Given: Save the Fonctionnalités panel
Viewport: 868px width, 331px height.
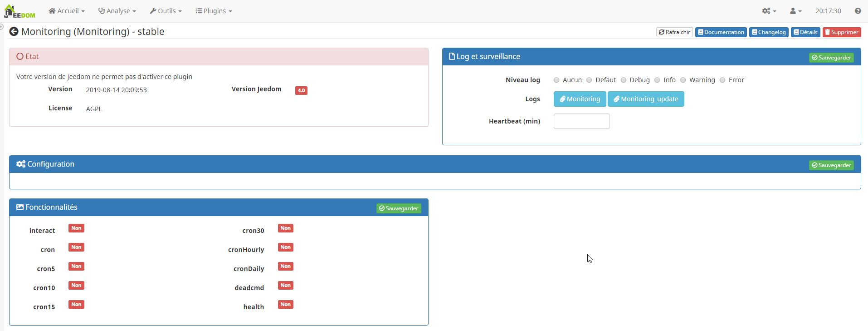Looking at the screenshot, I should click(399, 208).
